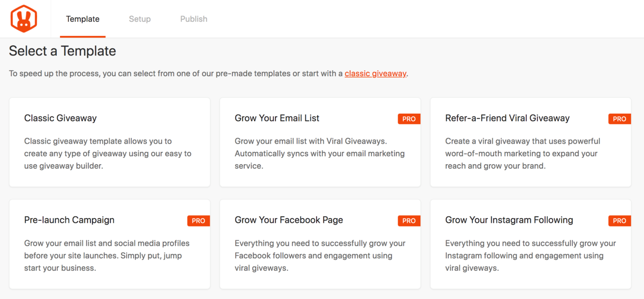The image size is (644, 299).
Task: Click PRO badge on Pre-launch Campaign
Action: point(199,221)
